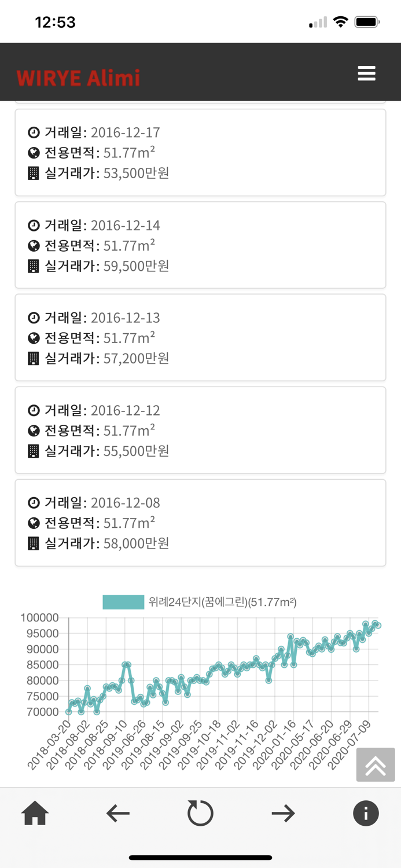
Task: Tap the back navigation arrow
Action: tap(117, 813)
